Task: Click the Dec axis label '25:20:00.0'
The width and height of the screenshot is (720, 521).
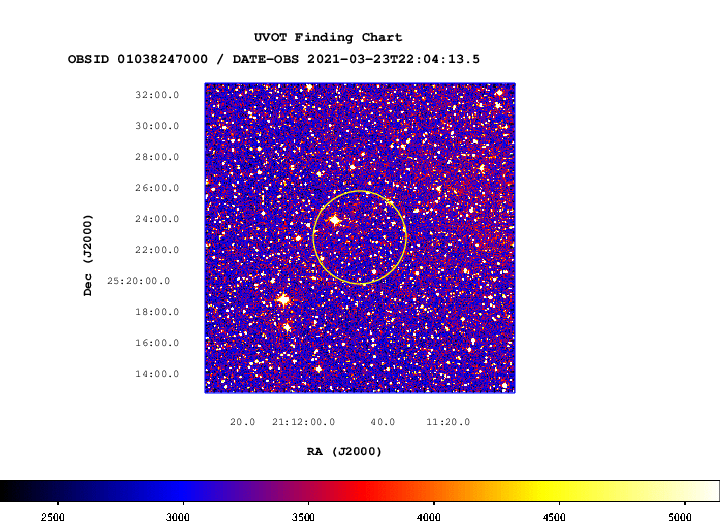Action: pyautogui.click(x=139, y=281)
